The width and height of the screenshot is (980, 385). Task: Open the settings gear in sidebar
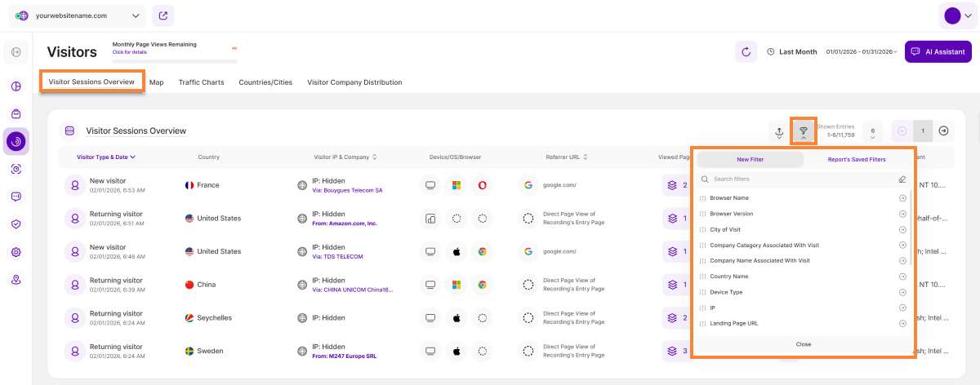[16, 252]
